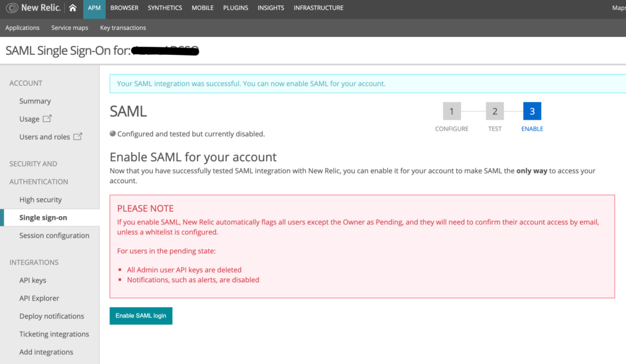This screenshot has width=626, height=364.
Task: Click the ACCOUNT sidebar section header
Action: click(x=26, y=83)
